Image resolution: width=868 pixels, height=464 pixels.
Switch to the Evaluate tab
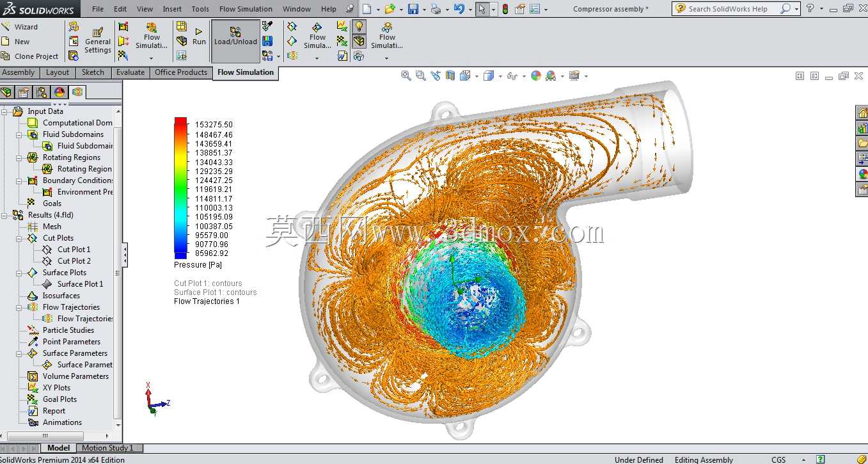(x=130, y=72)
